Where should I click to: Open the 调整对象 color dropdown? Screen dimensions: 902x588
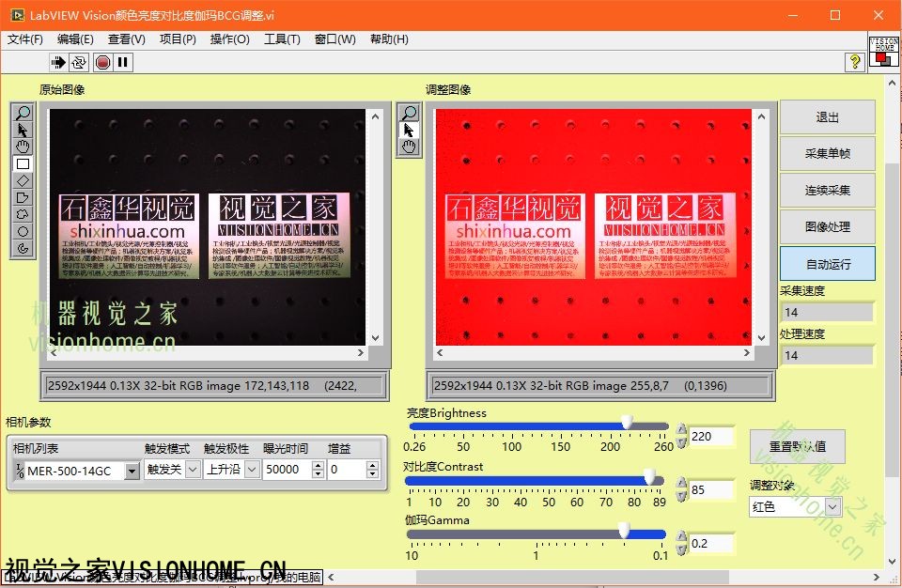click(832, 507)
